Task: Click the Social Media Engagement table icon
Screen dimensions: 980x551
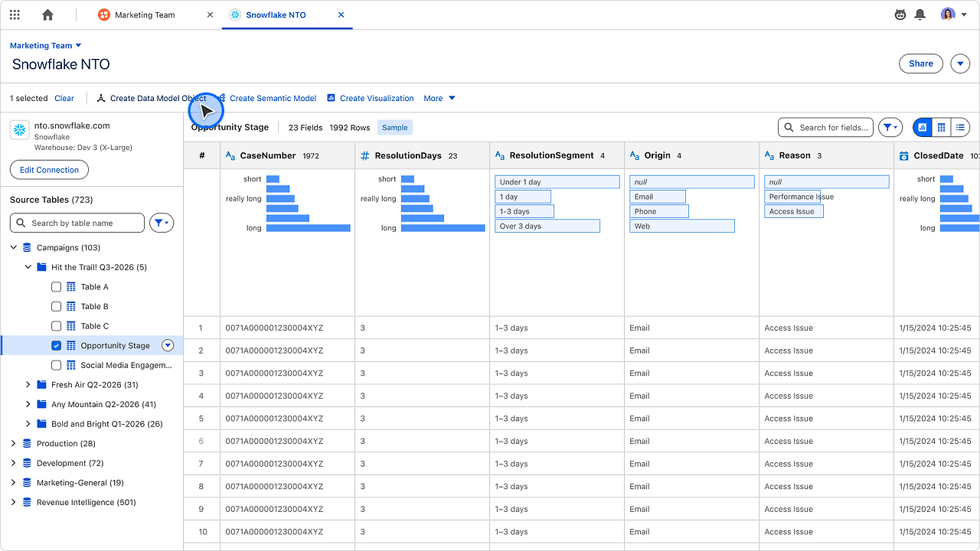Action: coord(71,366)
